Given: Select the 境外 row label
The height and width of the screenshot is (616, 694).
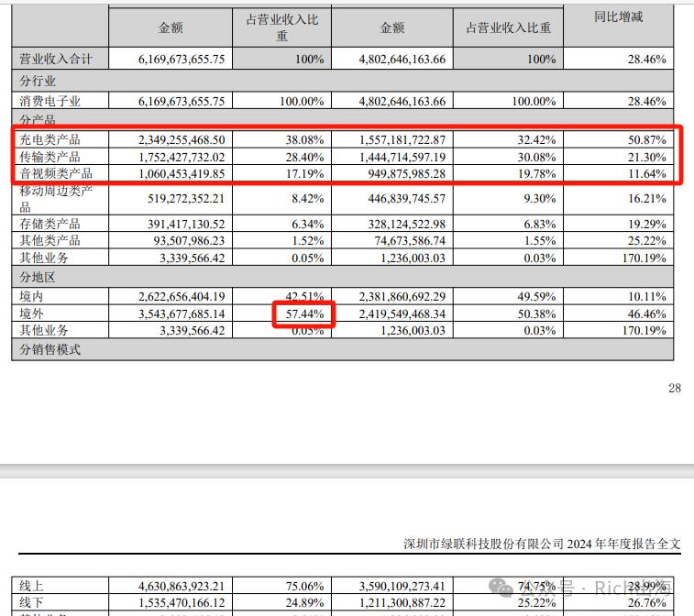Looking at the screenshot, I should click(31, 313).
